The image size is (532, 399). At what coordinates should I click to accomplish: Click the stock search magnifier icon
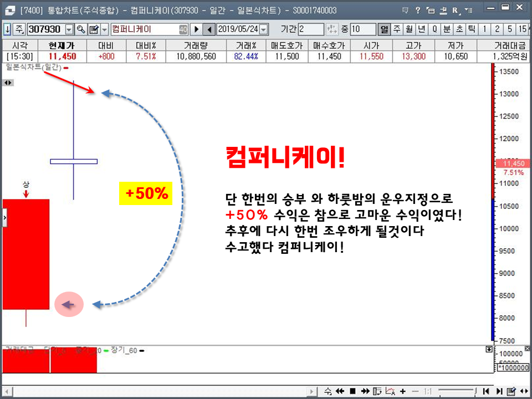click(81, 29)
